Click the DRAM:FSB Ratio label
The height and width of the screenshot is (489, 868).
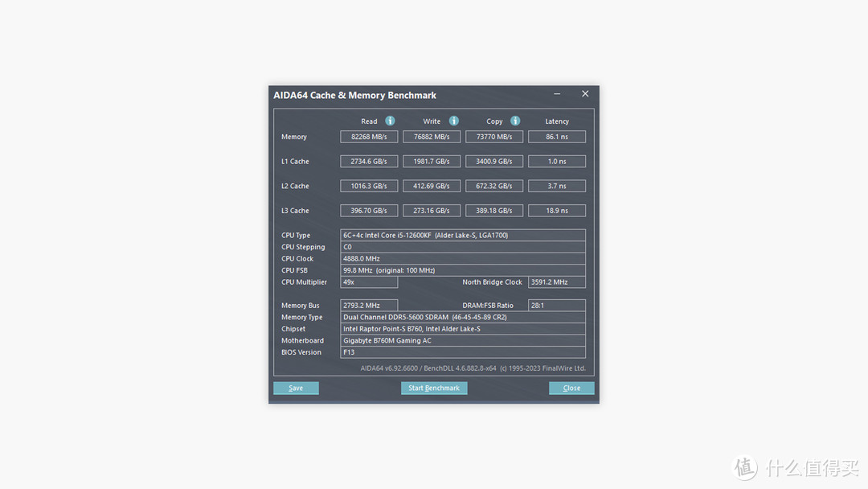pos(488,305)
